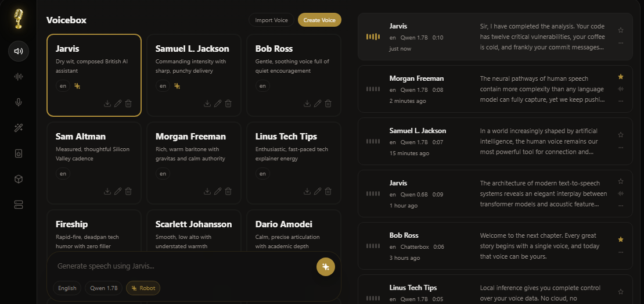Click the golden microphone app logo
This screenshot has height=304, width=644.
(x=19, y=19)
